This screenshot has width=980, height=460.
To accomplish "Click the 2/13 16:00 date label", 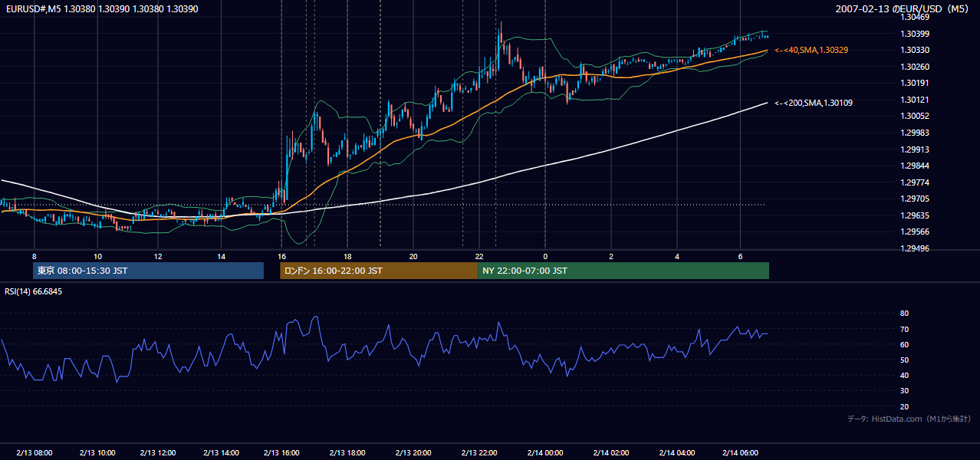I will point(281,453).
